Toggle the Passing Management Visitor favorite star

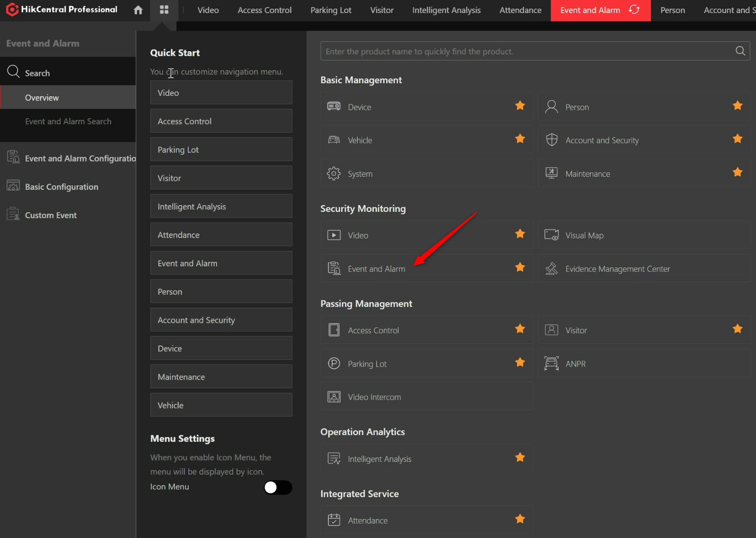pos(738,328)
